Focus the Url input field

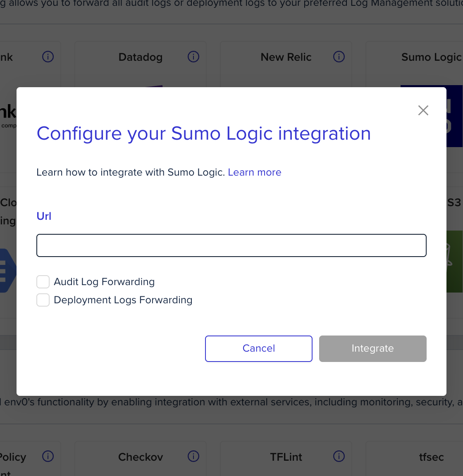click(231, 245)
